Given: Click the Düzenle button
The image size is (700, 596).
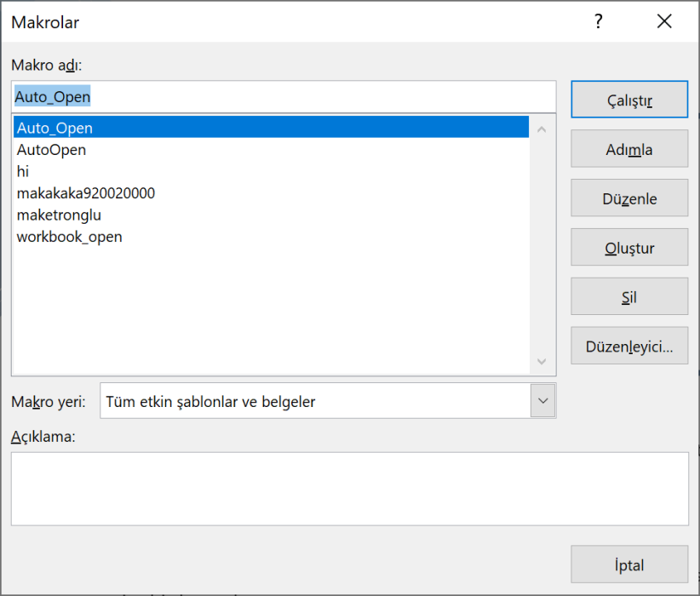Looking at the screenshot, I should tap(628, 198).
